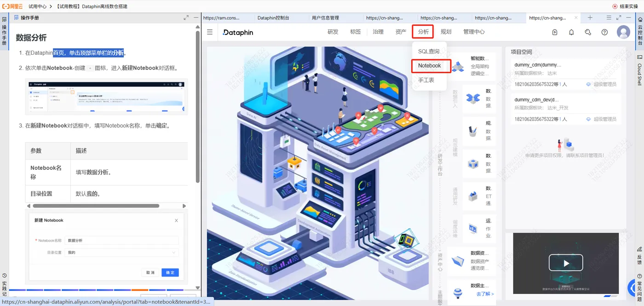
Task: Click 结束实操 to end the lab
Action: [x=628, y=6]
